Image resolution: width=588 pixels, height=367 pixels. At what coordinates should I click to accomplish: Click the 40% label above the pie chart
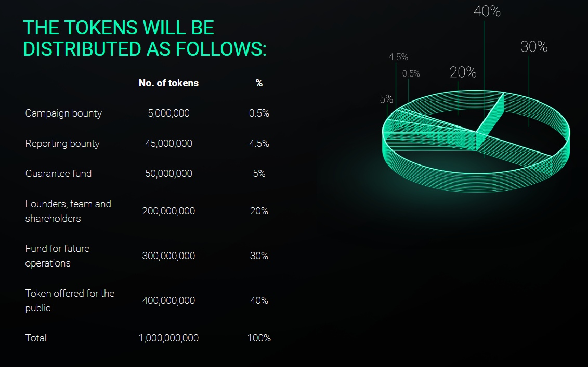487,11
